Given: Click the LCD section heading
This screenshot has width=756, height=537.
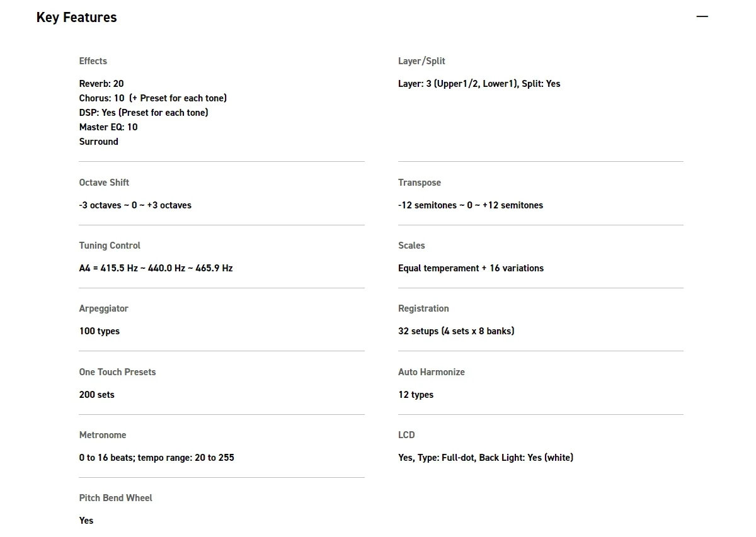Looking at the screenshot, I should click(406, 435).
